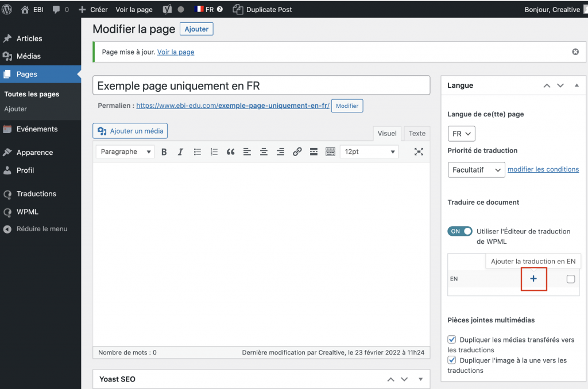Go to the EBI site home icon
This screenshot has width=588, height=389.
25,9
